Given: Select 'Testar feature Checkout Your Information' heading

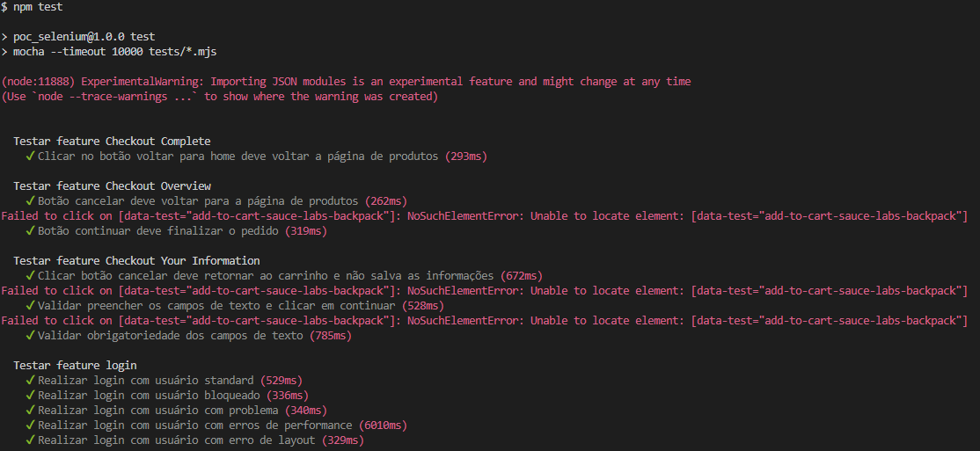Looking at the screenshot, I should 136,260.
